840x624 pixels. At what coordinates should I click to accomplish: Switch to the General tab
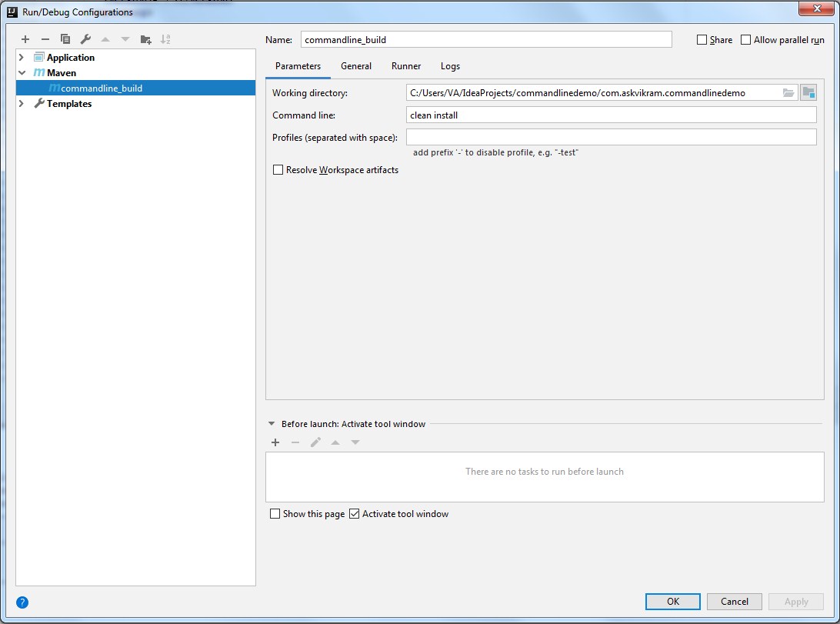click(x=356, y=66)
